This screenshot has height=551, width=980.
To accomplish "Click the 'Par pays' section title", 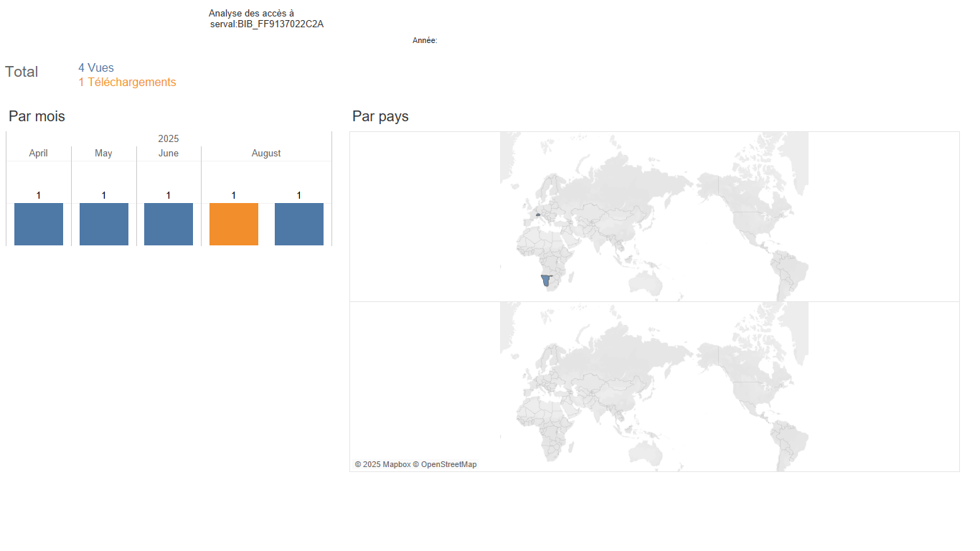I will coord(380,116).
